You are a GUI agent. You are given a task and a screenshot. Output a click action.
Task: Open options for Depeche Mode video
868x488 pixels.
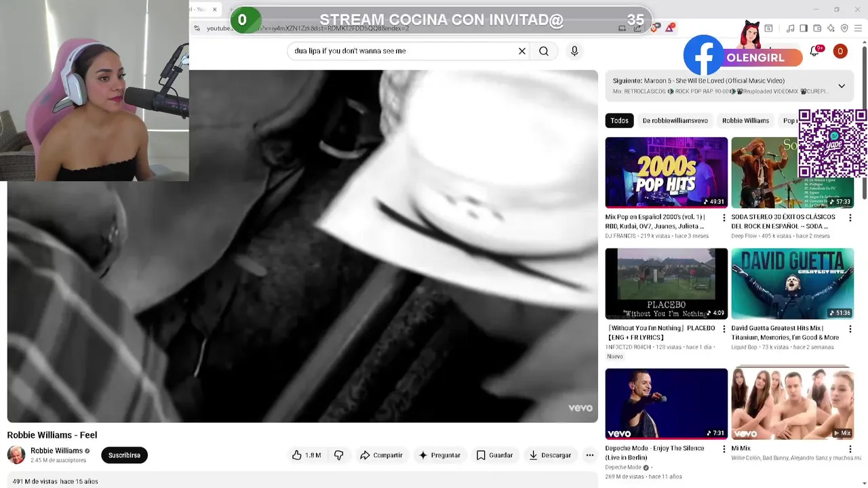tap(724, 449)
